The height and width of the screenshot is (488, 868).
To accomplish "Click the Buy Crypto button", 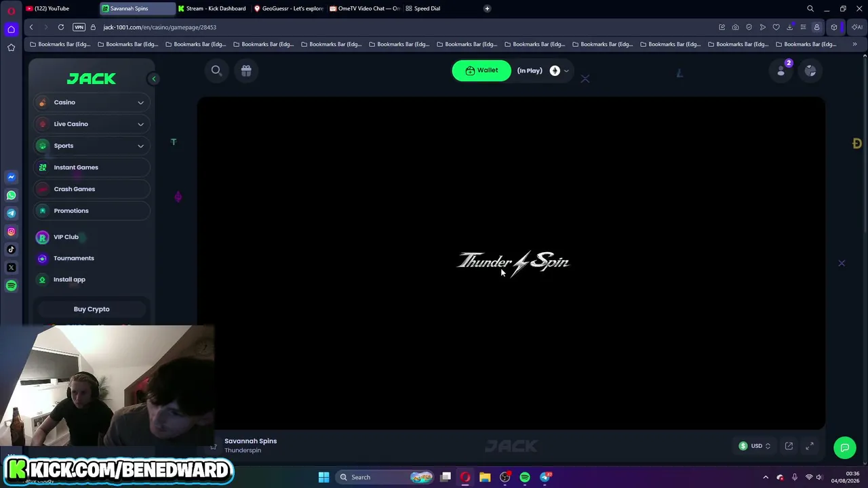I will click(x=92, y=309).
